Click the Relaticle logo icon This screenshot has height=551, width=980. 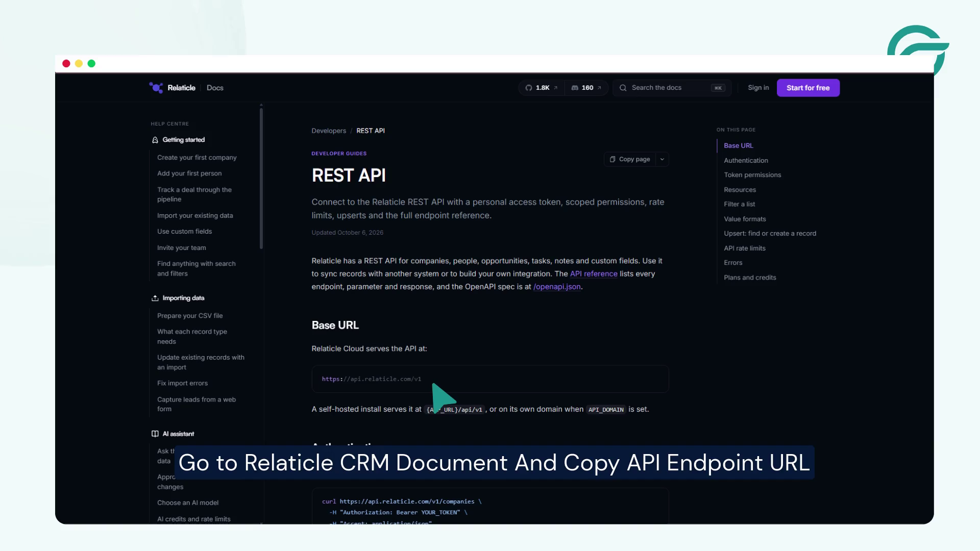(x=156, y=88)
